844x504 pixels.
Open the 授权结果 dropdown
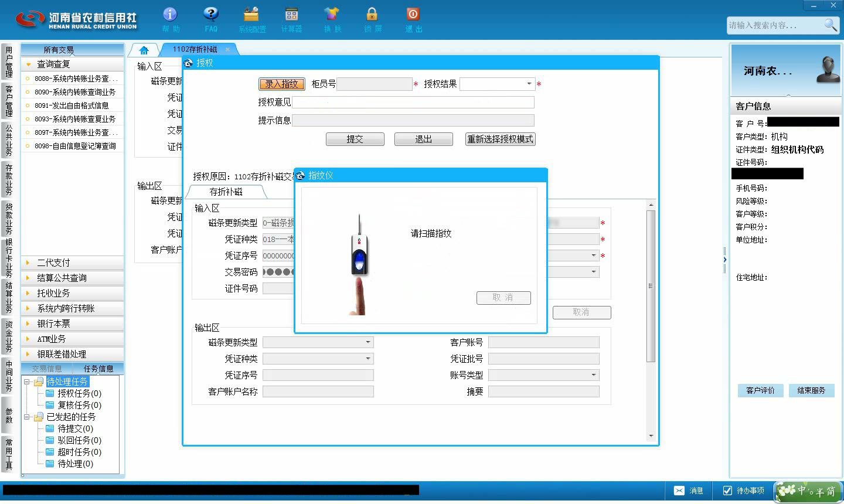point(529,84)
